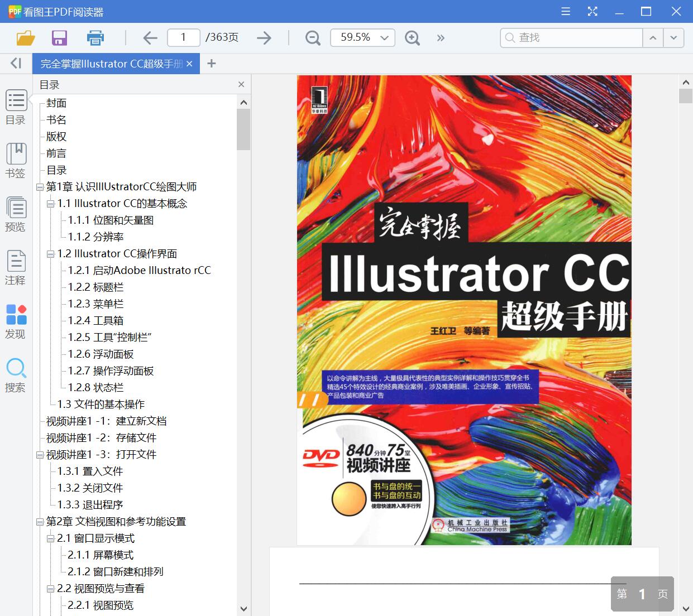The width and height of the screenshot is (693, 616).
Task: Select 2.1.2 窗口新建和排列
Action: 116,572
